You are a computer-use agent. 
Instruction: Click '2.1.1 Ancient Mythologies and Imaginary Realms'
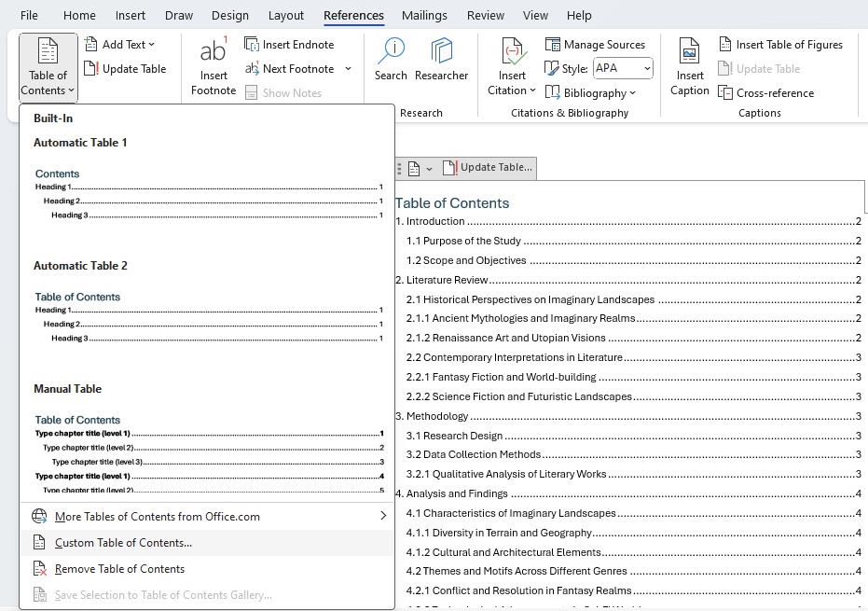coord(634,318)
